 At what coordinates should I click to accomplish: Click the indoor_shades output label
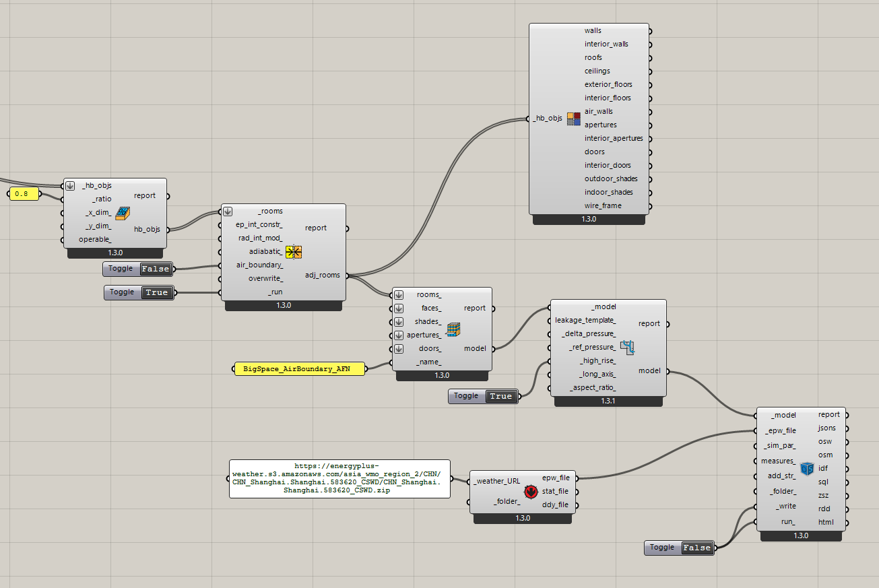pyautogui.click(x=609, y=192)
